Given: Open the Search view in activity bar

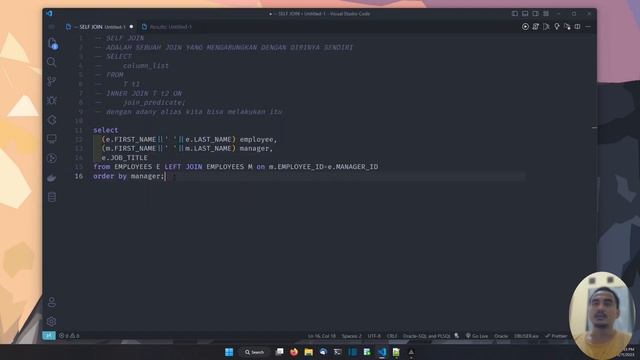Looking at the screenshot, I should click(51, 62).
